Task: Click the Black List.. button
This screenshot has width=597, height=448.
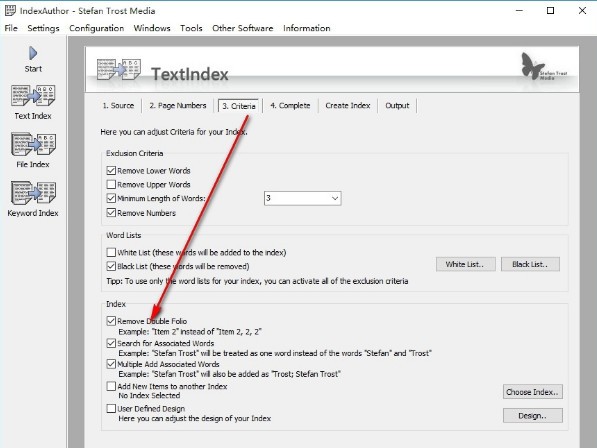Action: (x=530, y=264)
